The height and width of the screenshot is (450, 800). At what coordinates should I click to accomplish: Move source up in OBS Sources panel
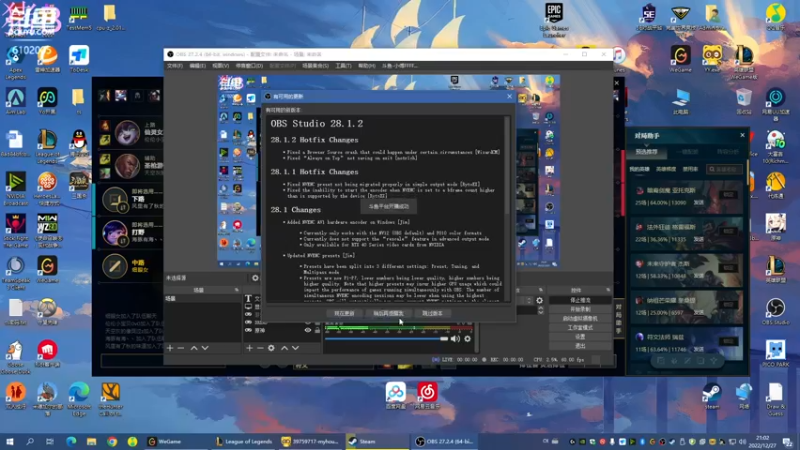click(284, 348)
